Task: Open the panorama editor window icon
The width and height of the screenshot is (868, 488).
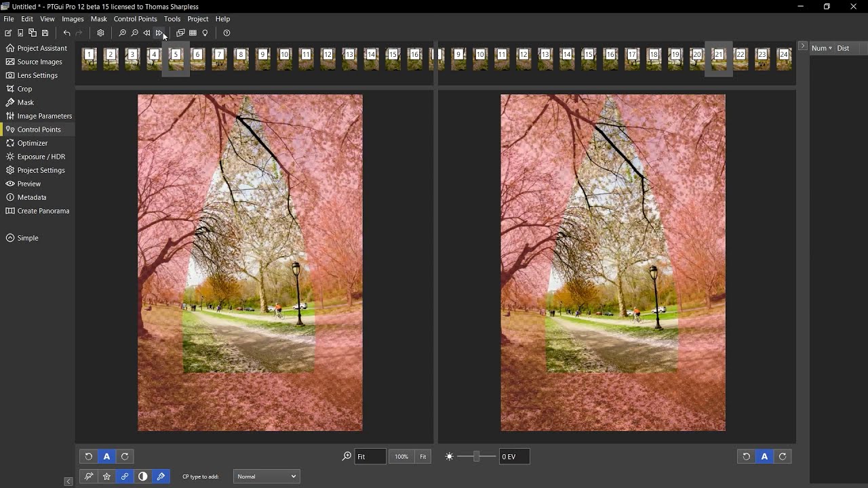Action: point(180,33)
